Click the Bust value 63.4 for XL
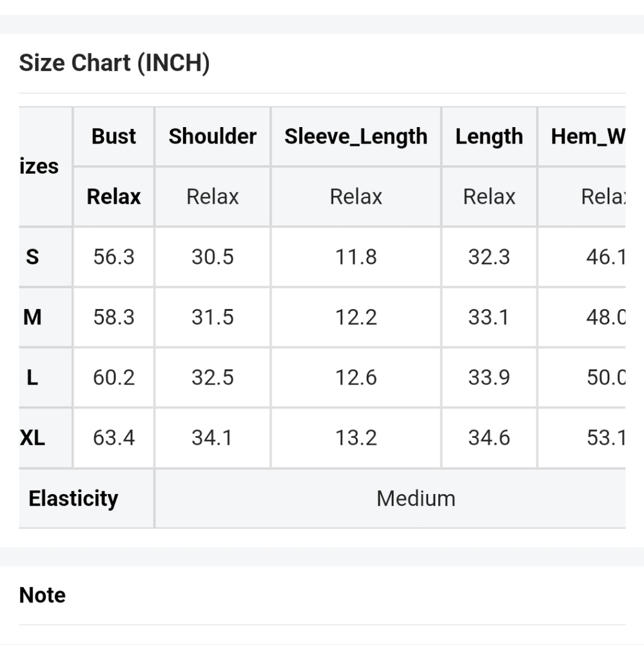 [114, 438]
